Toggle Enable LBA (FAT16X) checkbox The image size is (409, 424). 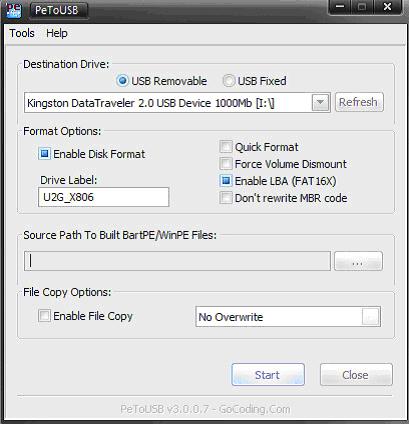click(226, 181)
